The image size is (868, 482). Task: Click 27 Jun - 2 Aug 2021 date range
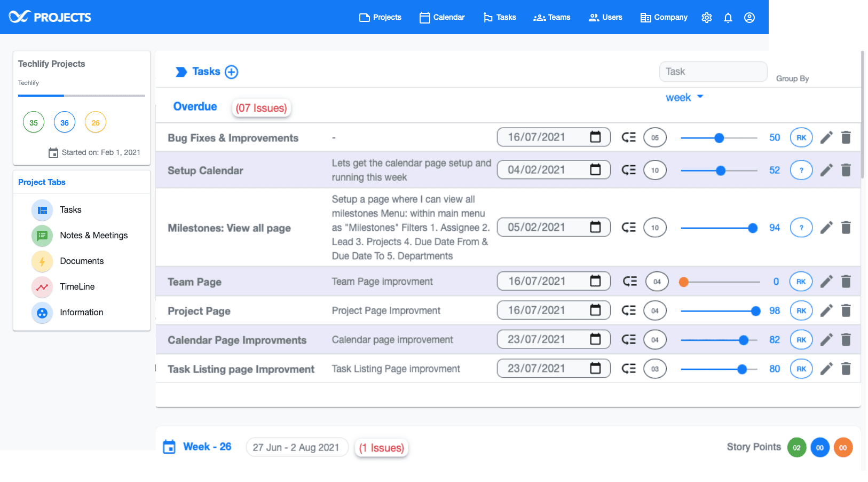[297, 447]
